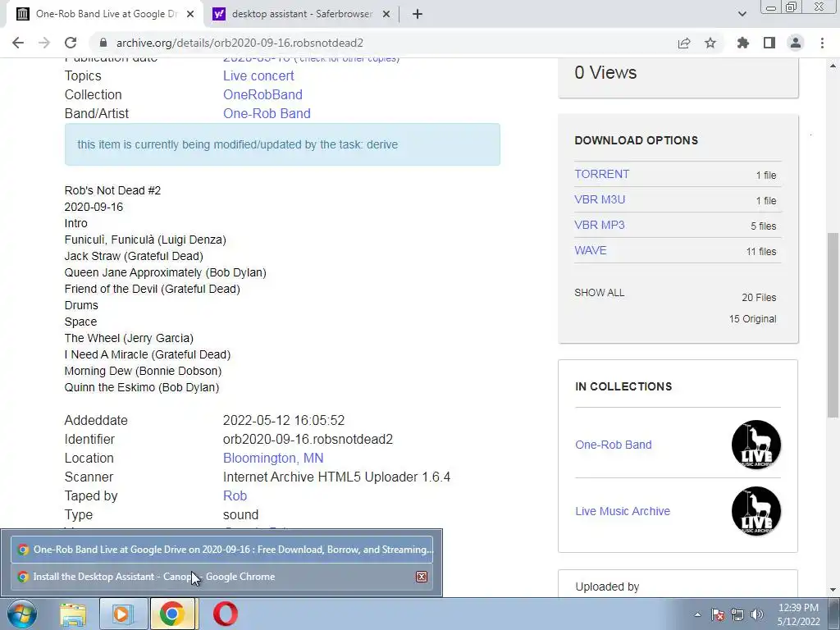Open the Live Music Archive collection link

623,511
